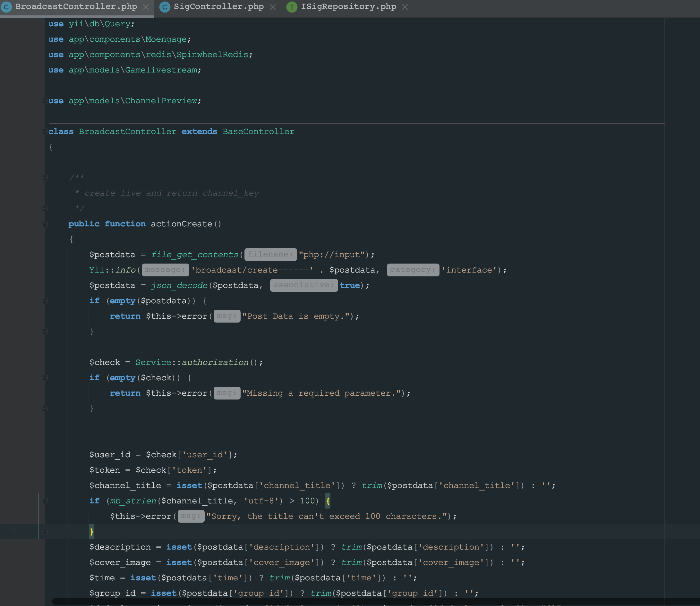Switch to the SigController.php tab
The image size is (700, 606).
pos(218,6)
